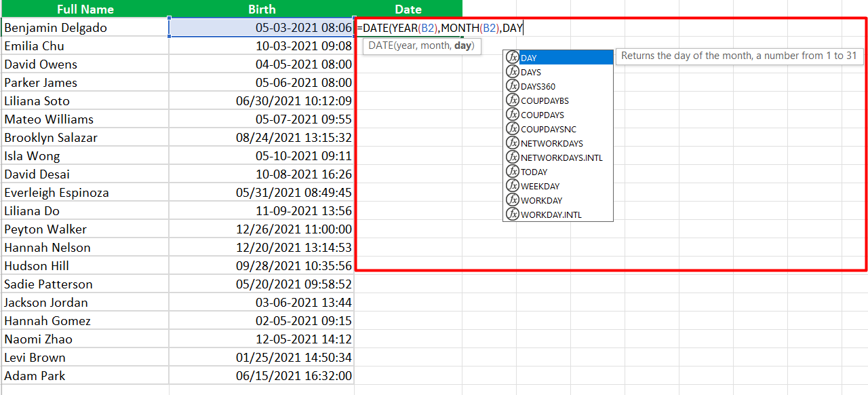Click birth date 01/25/2021 14:50:34
Image resolution: width=868 pixels, height=395 pixels.
pyautogui.click(x=262, y=358)
